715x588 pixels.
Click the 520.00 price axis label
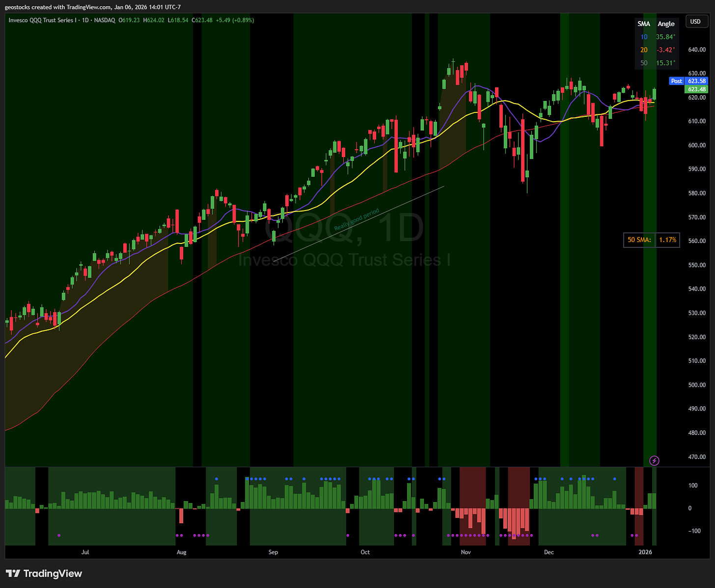697,337
